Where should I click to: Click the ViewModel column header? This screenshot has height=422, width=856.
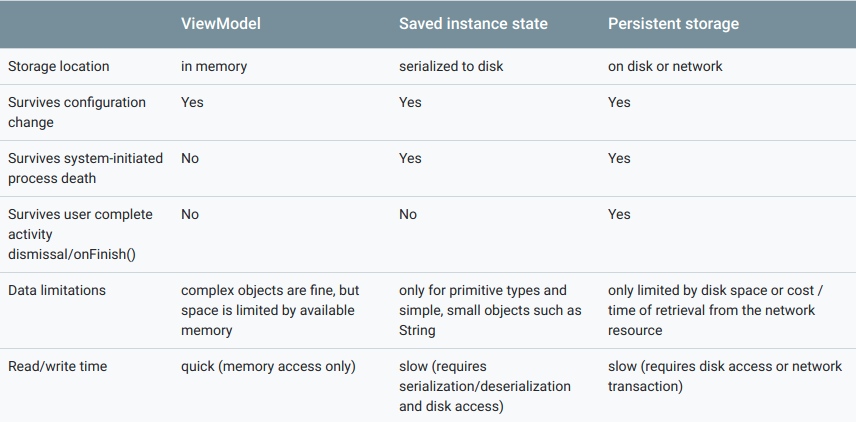220,24
